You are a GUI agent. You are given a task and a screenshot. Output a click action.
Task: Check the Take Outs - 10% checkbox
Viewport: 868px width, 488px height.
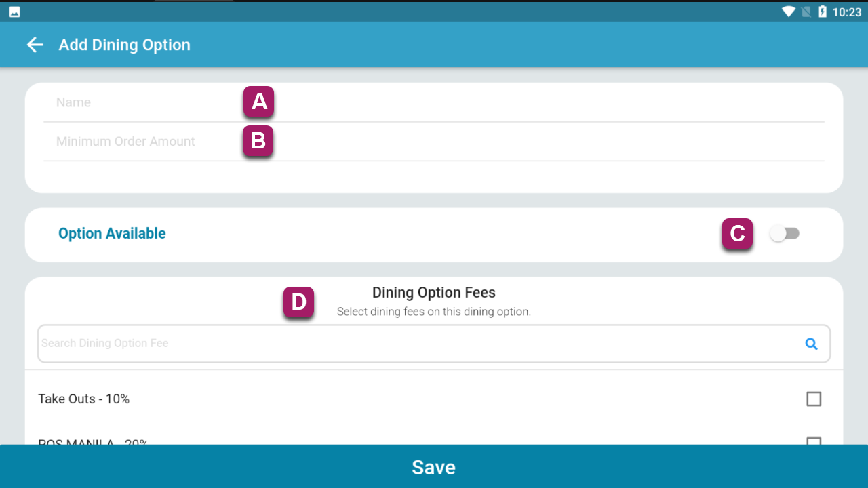[x=814, y=399]
